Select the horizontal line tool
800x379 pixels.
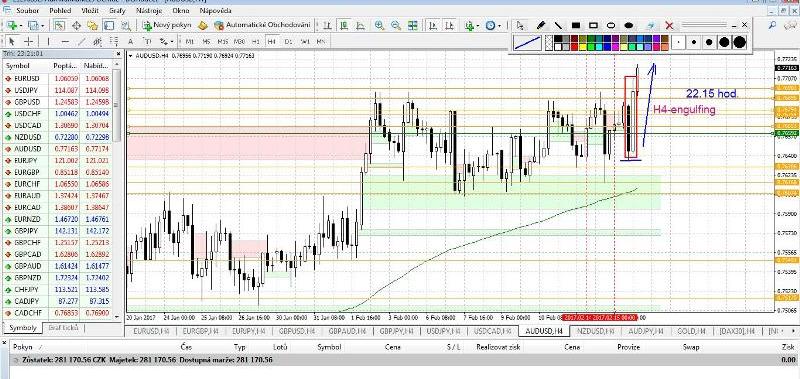pyautogui.click(x=65, y=41)
